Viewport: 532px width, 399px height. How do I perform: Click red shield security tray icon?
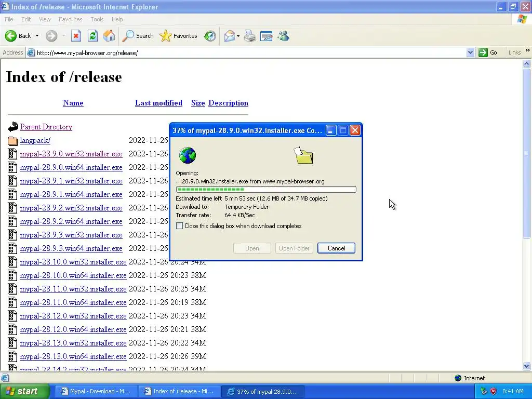coord(494,391)
